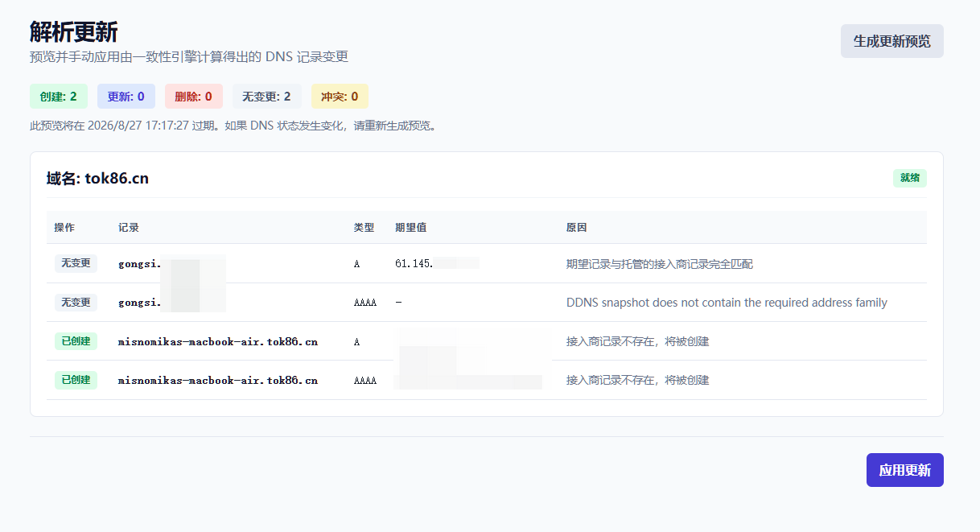Click the misnomikas-macbook-air.tok86.cn record in the A row
The image size is (980, 532).
218,342
